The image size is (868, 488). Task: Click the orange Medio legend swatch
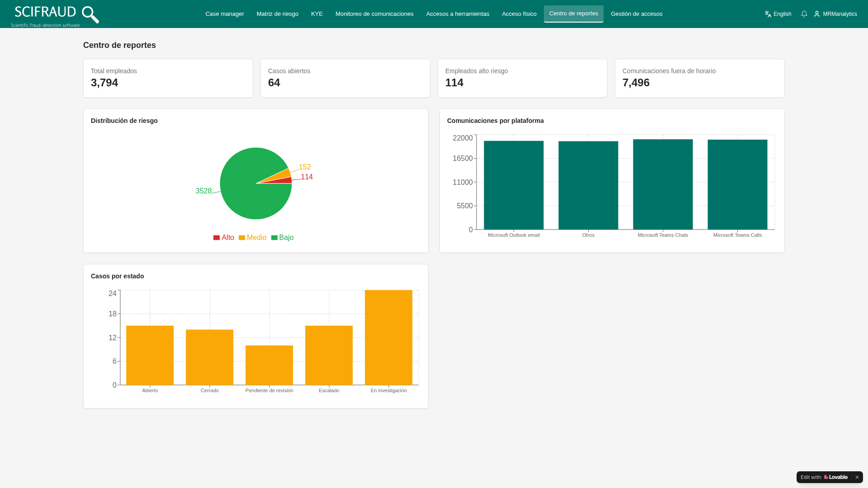242,238
